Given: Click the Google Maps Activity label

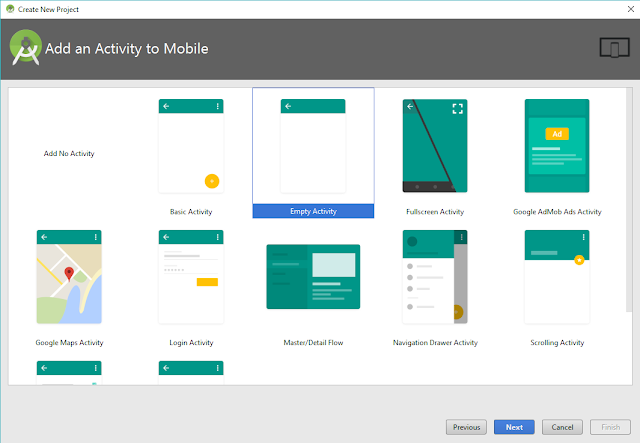Looking at the screenshot, I should 69,343.
